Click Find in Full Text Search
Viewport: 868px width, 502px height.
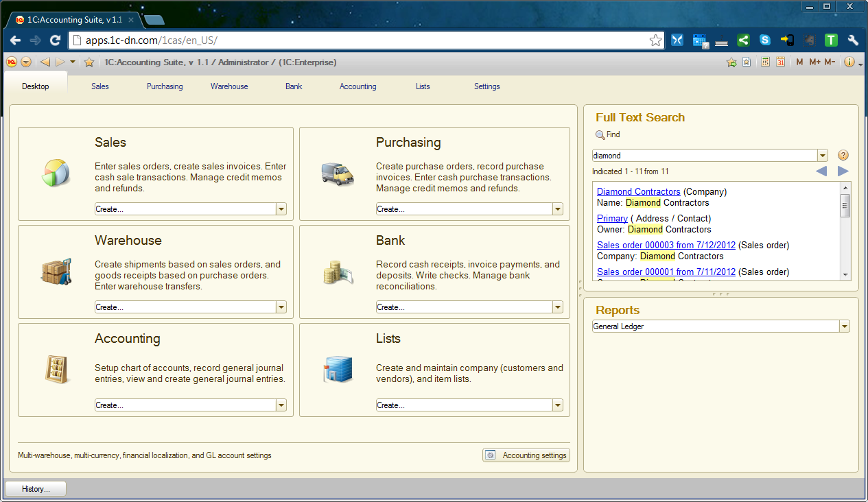(x=607, y=135)
